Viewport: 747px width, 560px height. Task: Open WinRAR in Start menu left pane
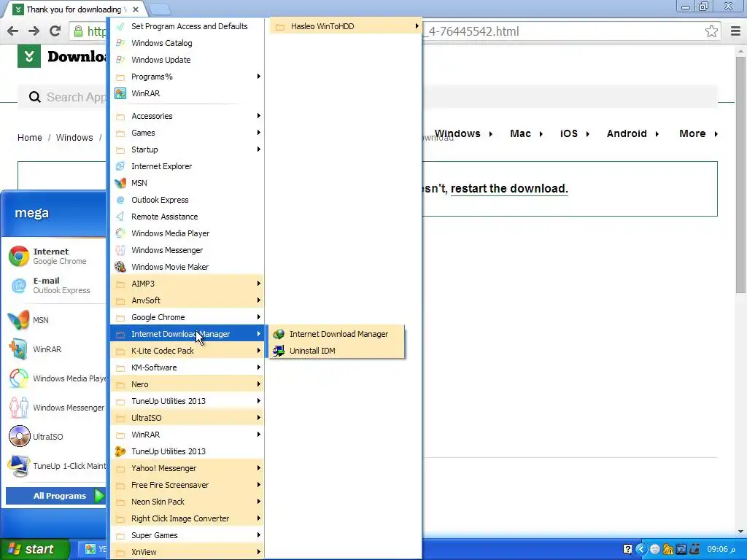[56, 349]
